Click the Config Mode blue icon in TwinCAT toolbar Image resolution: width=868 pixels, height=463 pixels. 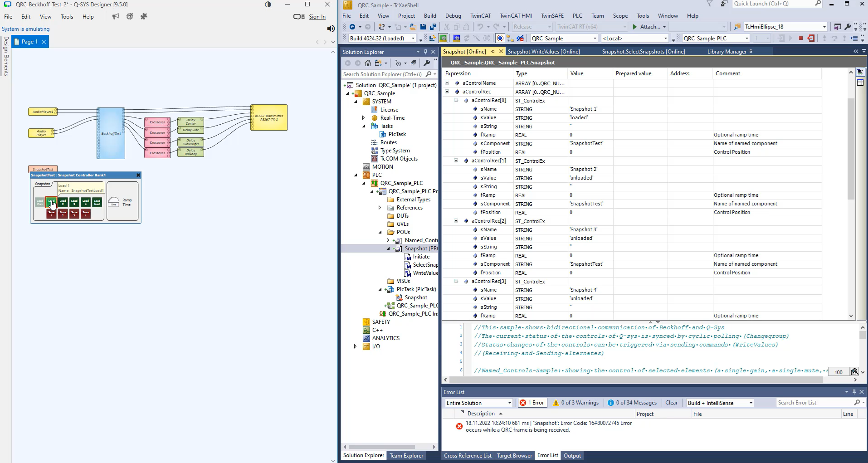click(x=457, y=39)
